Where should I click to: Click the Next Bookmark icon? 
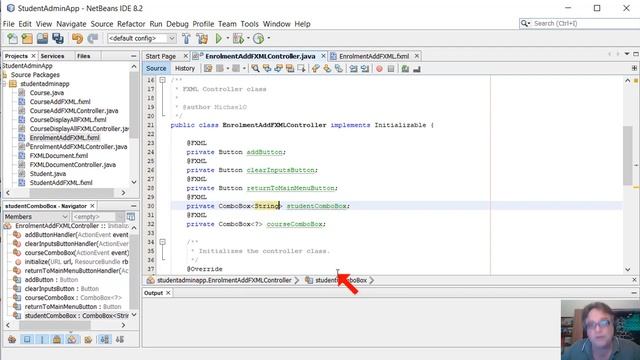coord(327,69)
